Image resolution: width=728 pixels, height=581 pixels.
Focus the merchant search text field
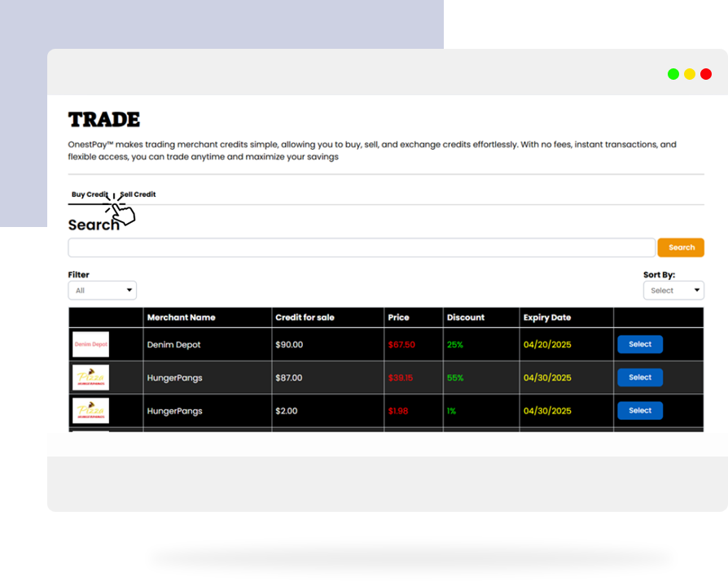coord(362,247)
